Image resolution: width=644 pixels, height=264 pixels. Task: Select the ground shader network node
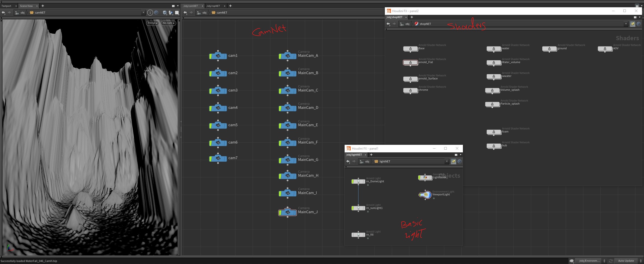549,49
